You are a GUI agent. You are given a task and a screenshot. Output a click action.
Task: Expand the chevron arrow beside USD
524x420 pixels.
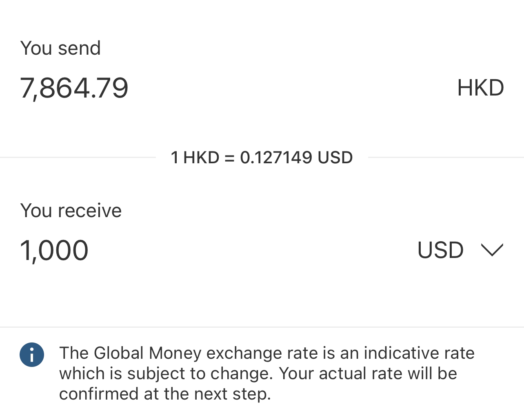coord(492,250)
